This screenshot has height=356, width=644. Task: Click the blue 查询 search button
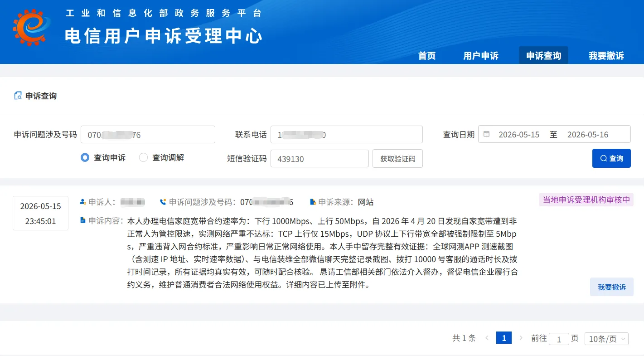(611, 158)
